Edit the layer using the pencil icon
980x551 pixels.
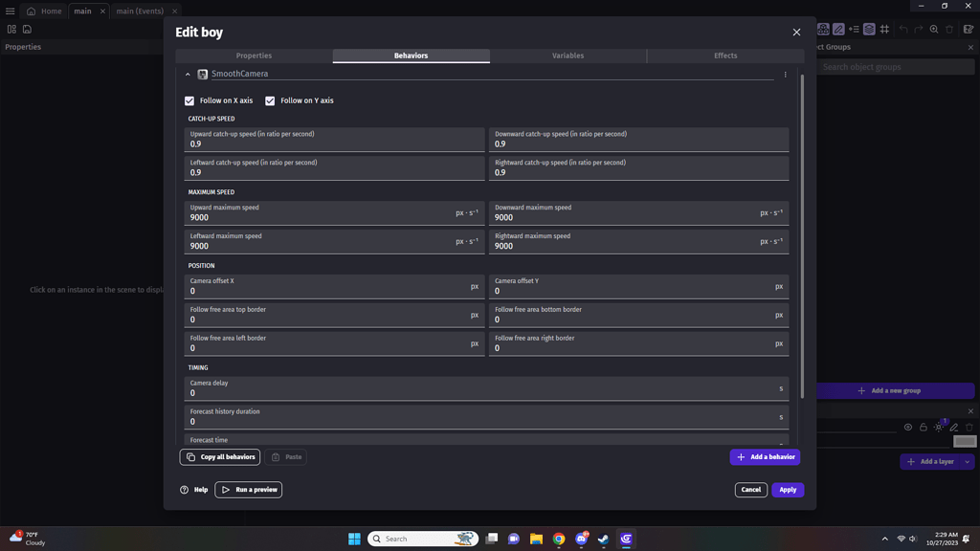953,428
